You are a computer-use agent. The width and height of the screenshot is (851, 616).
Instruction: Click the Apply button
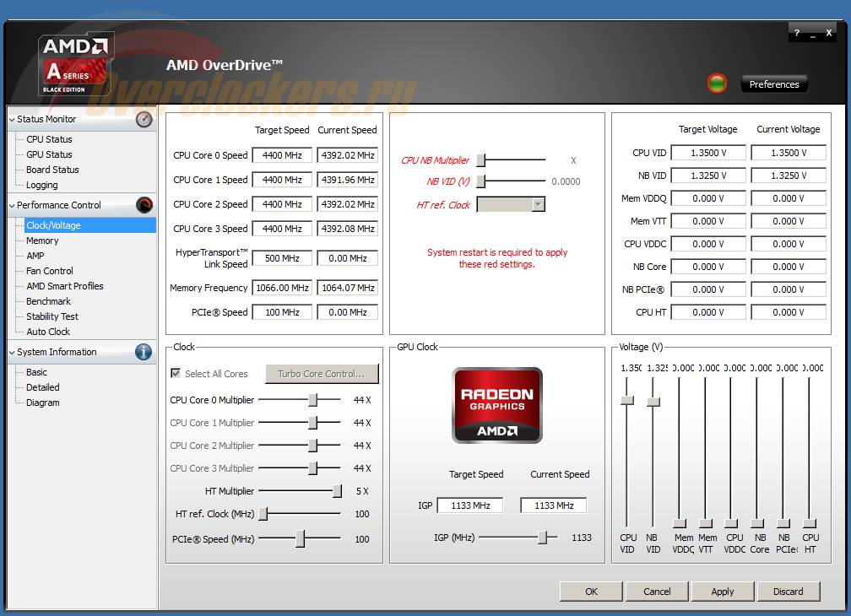722,592
